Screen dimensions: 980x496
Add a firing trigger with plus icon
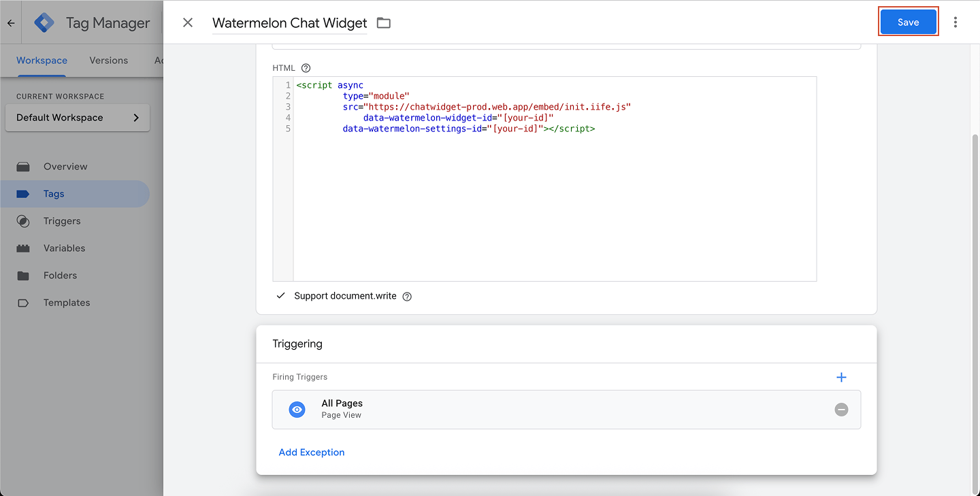(x=841, y=377)
